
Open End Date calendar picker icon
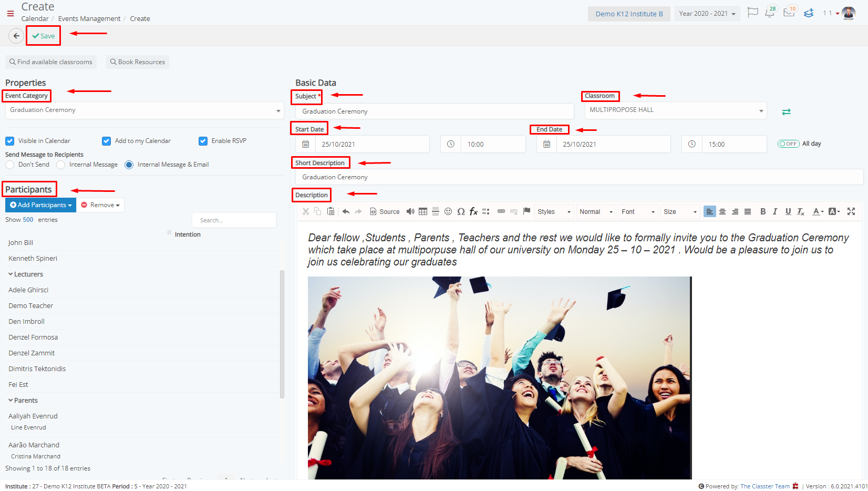547,144
